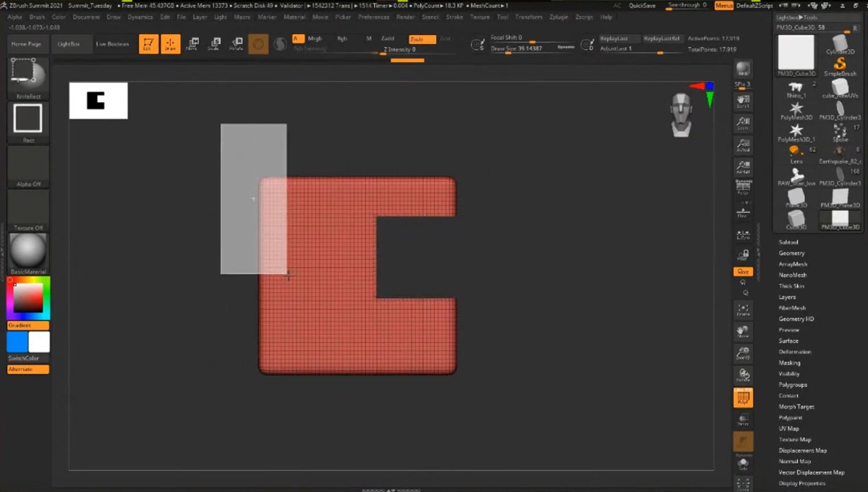
Task: Open the BasicMaterial sphere selector
Action: (x=28, y=252)
